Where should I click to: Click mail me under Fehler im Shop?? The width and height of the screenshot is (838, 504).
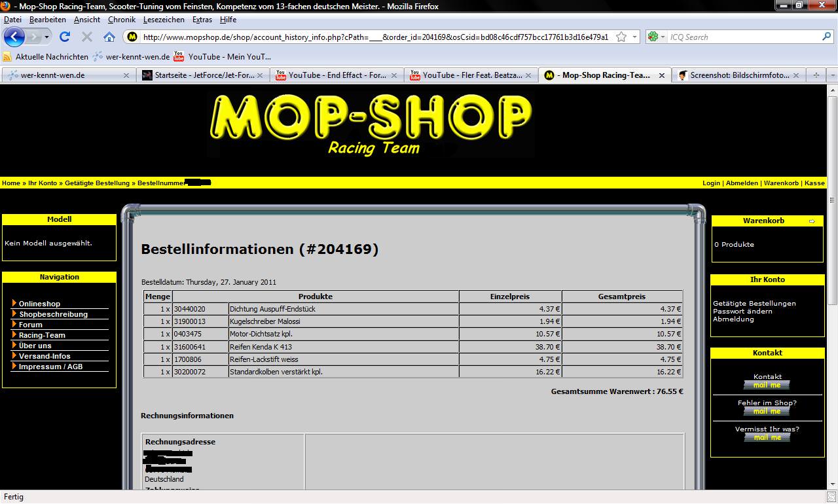click(x=767, y=411)
